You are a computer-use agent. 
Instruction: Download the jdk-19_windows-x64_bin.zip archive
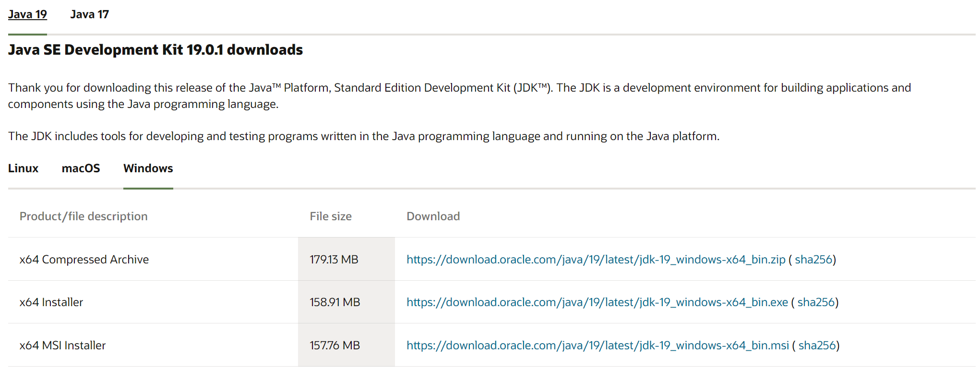tap(596, 260)
